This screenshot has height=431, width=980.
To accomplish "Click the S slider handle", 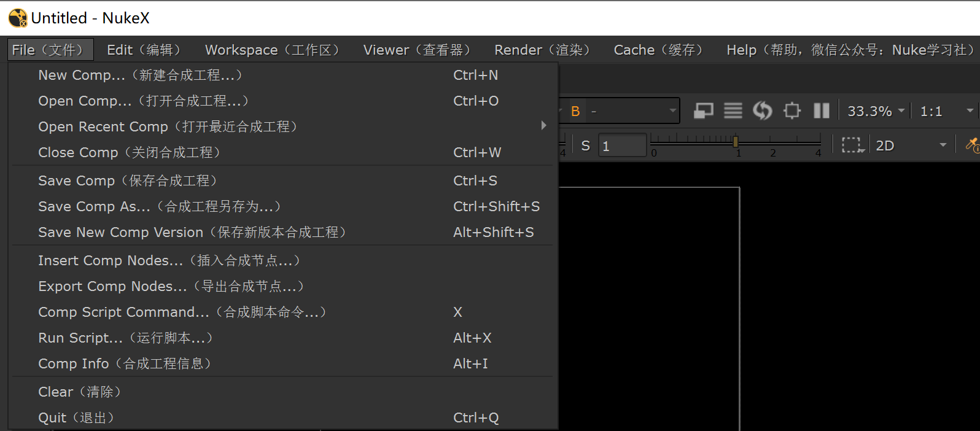I will [736, 141].
